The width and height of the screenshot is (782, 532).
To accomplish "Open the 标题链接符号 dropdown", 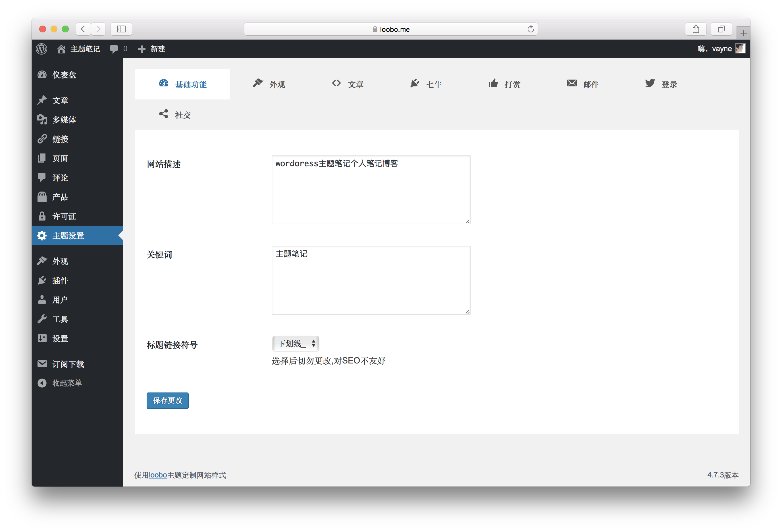I will pos(296,344).
